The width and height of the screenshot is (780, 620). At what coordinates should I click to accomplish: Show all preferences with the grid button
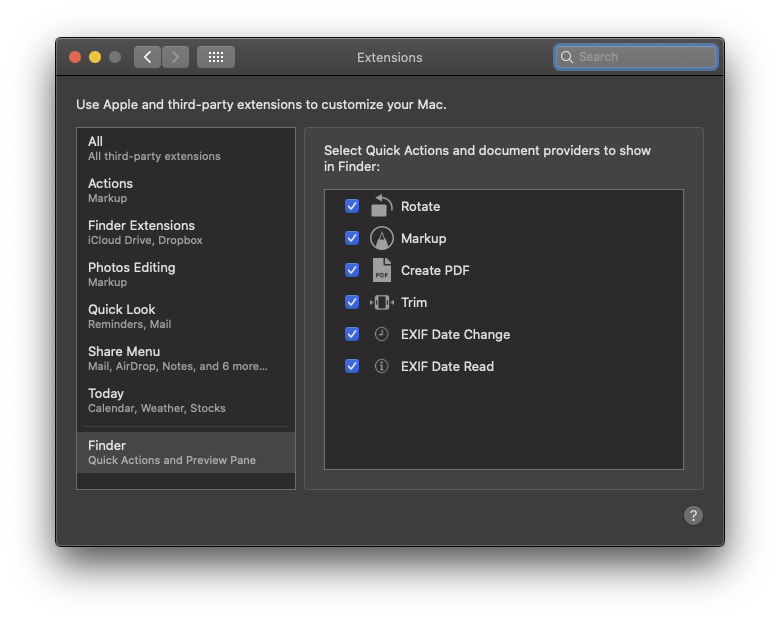(216, 57)
